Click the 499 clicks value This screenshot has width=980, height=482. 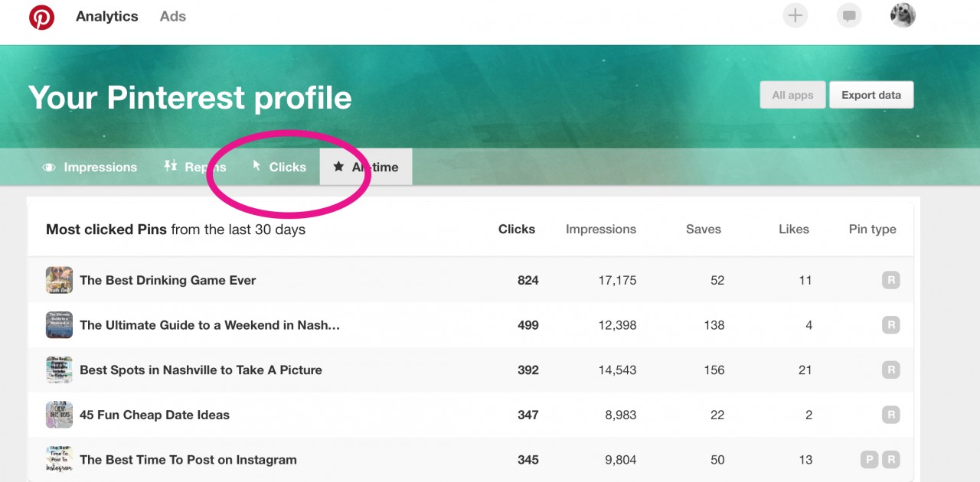[x=528, y=325]
